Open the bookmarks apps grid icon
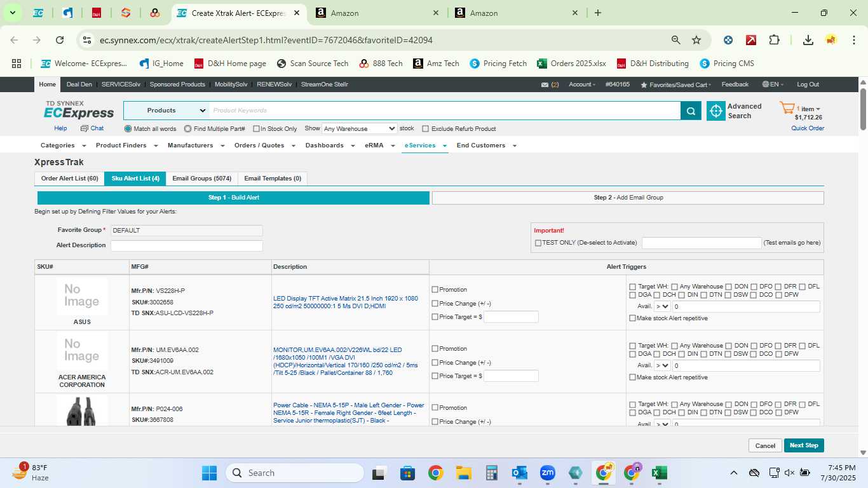 17,64
